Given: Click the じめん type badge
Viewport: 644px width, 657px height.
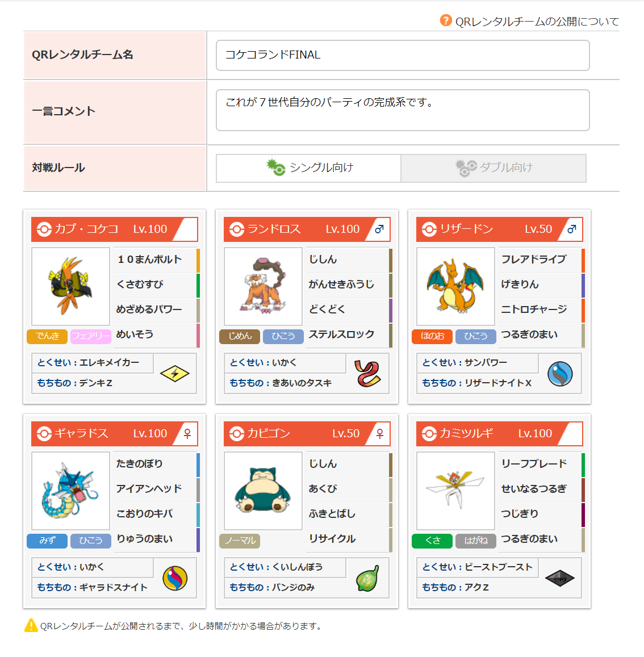Looking at the screenshot, I should [240, 336].
